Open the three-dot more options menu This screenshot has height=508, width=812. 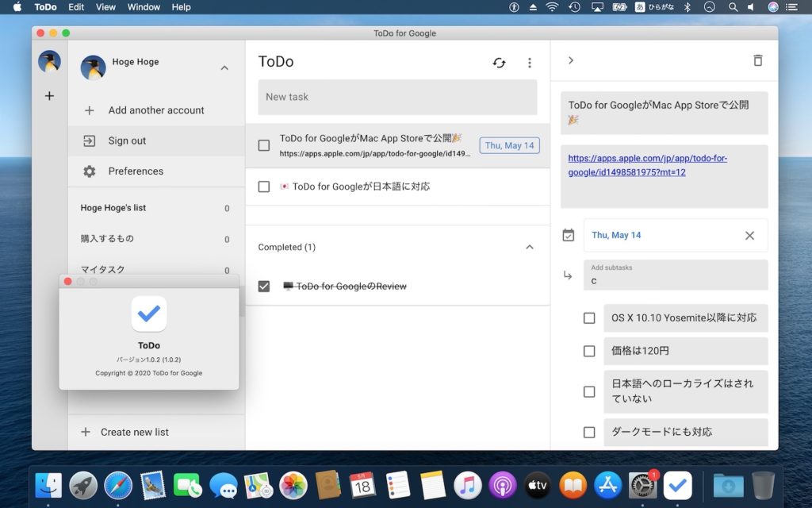pyautogui.click(x=530, y=63)
